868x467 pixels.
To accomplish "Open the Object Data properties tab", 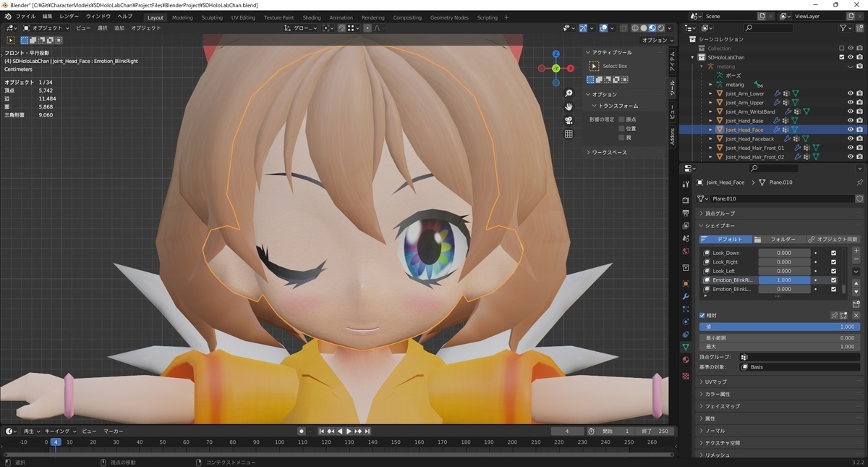I will pyautogui.click(x=686, y=347).
